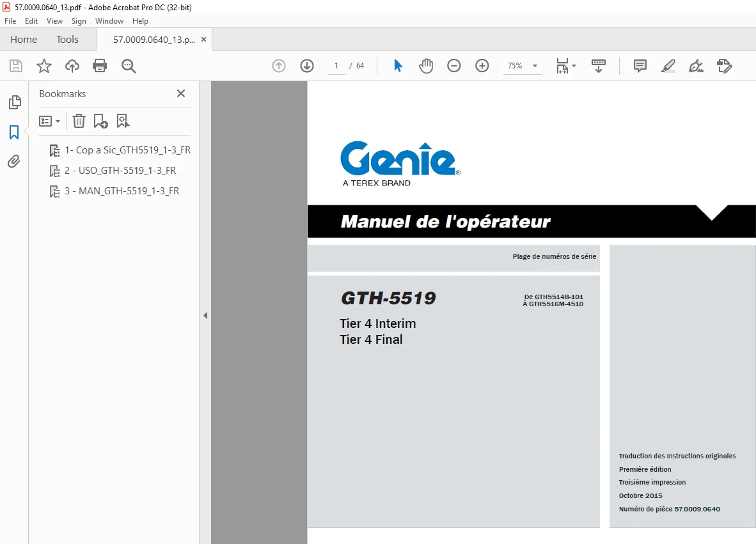Click the current page number field

point(336,66)
